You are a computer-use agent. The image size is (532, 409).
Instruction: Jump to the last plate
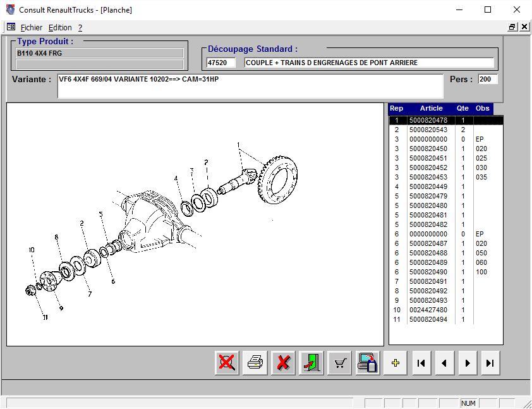(490, 363)
